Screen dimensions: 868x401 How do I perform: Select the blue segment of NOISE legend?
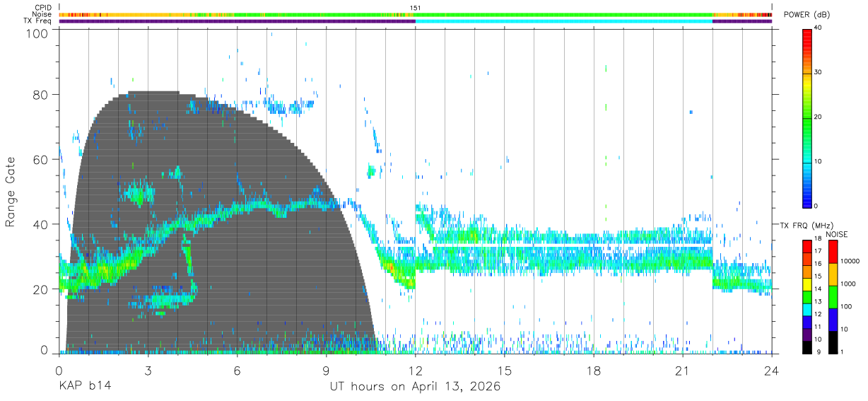click(833, 318)
